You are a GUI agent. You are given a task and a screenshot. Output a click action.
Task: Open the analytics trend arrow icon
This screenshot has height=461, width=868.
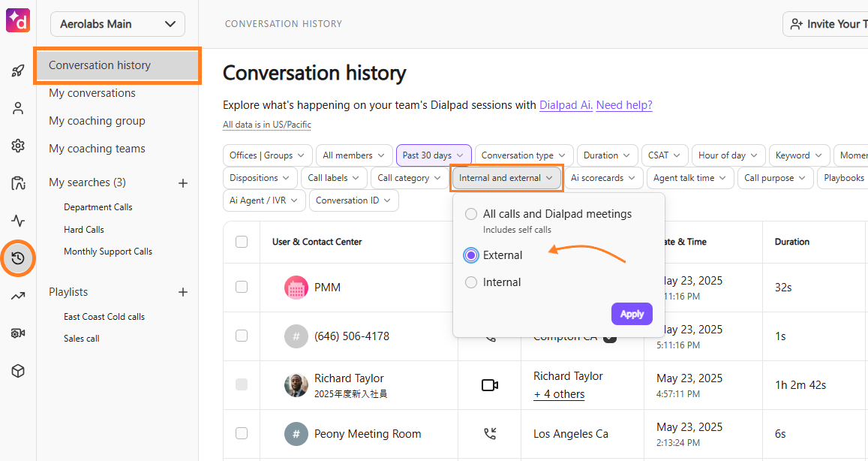18,295
